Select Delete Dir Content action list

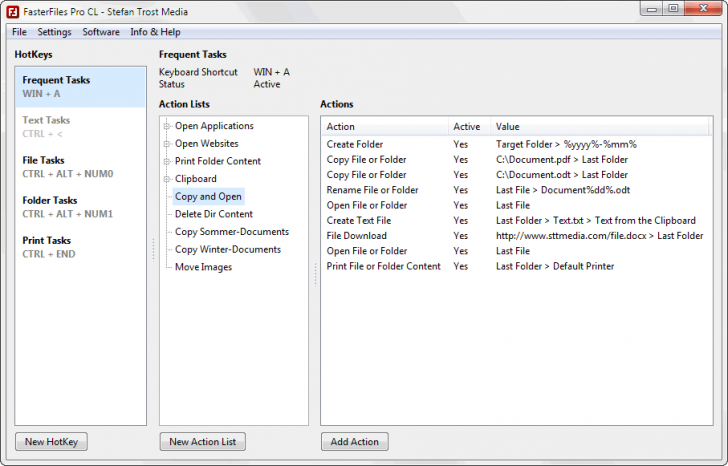pos(214,214)
